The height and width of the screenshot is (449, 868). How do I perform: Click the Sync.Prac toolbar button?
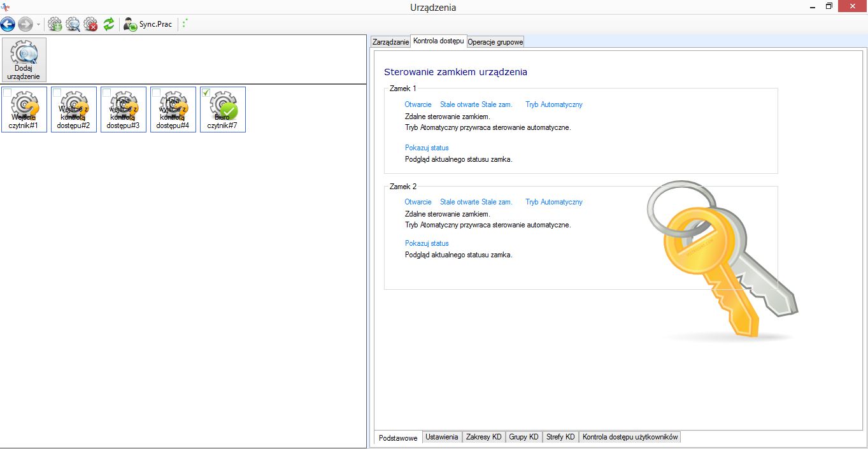point(148,24)
